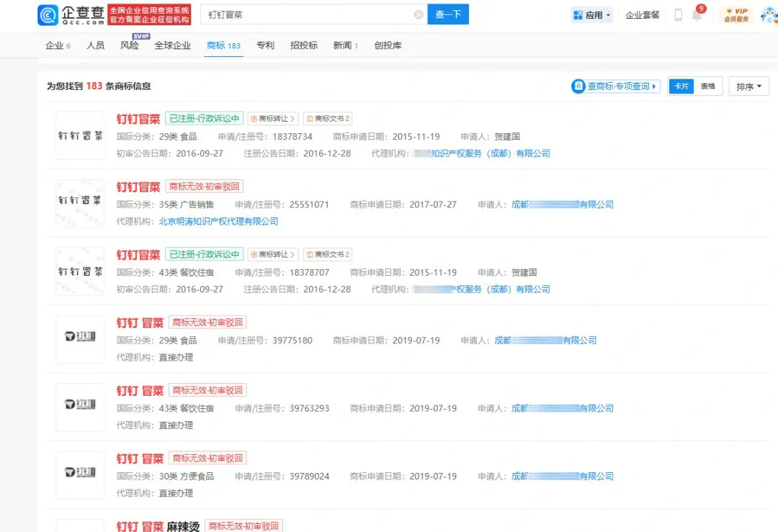Click 商标文书 2 on trademark 18378734
This screenshot has width=778, height=532.
coord(328,119)
